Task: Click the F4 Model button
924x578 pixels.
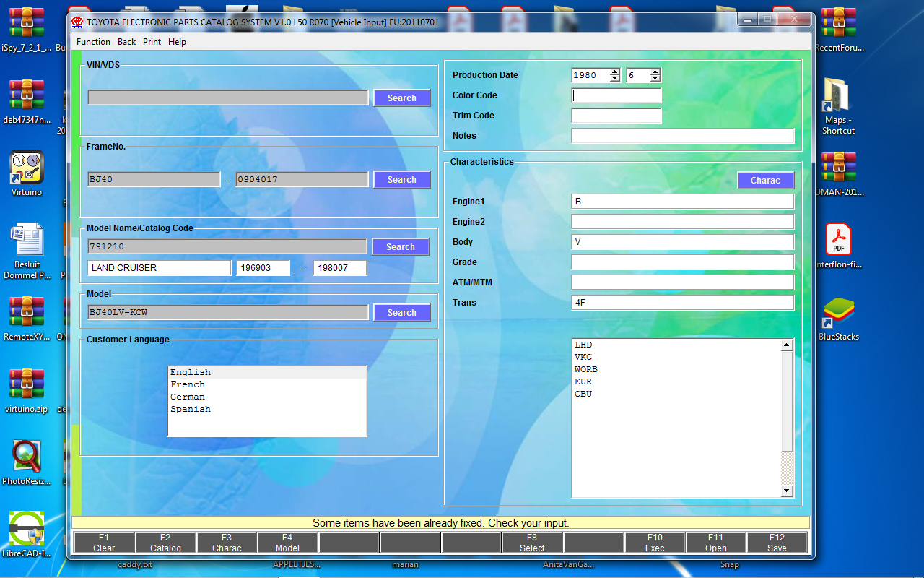Action: click(x=287, y=543)
